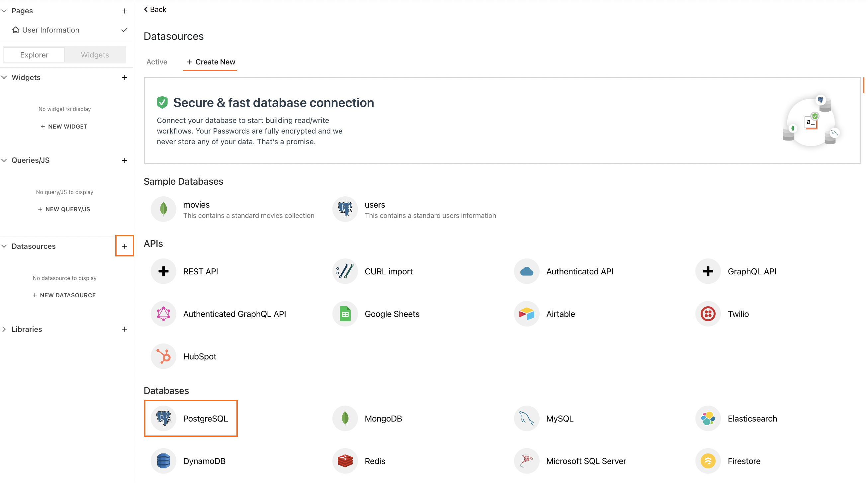Choose the MongoDB leaf icon under Databases
868x483 pixels.
click(x=345, y=418)
